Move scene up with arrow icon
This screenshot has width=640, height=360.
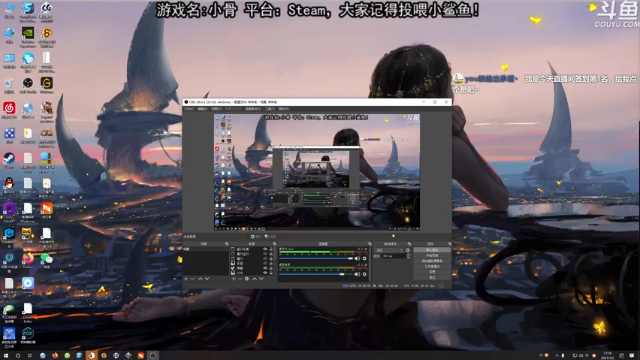click(200, 279)
